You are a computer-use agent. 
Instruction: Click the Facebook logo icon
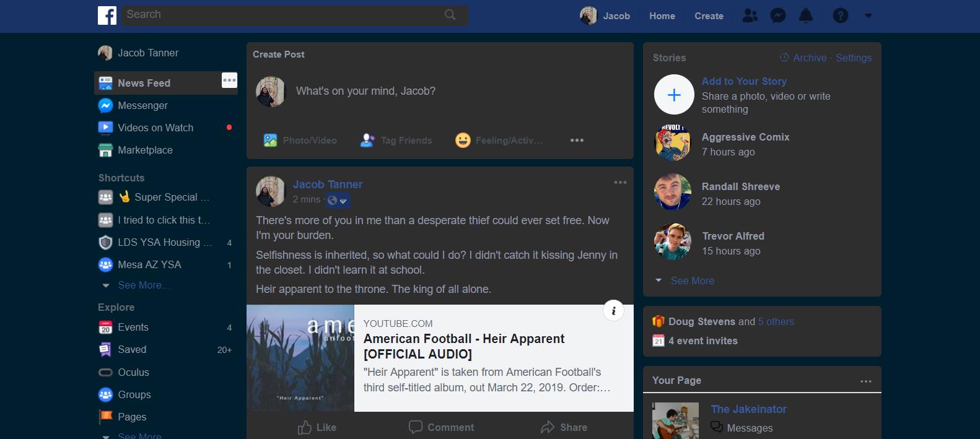(107, 15)
